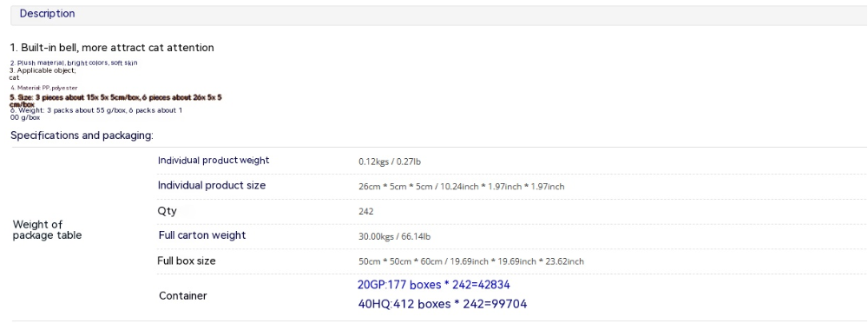Click the 30.00kgs / 66.14lb value
Image resolution: width=868 pixels, height=330 pixels.
tap(394, 236)
